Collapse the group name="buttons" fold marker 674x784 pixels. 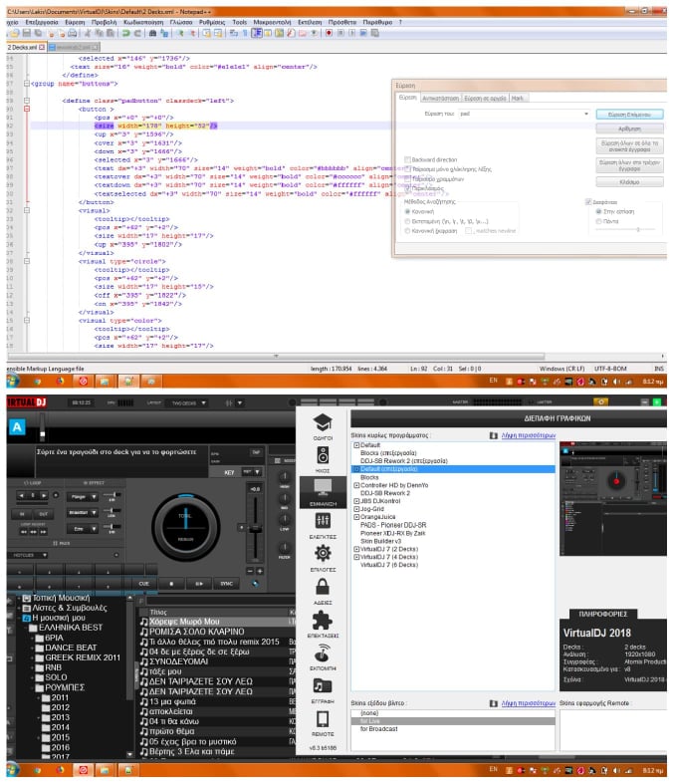tap(27, 84)
